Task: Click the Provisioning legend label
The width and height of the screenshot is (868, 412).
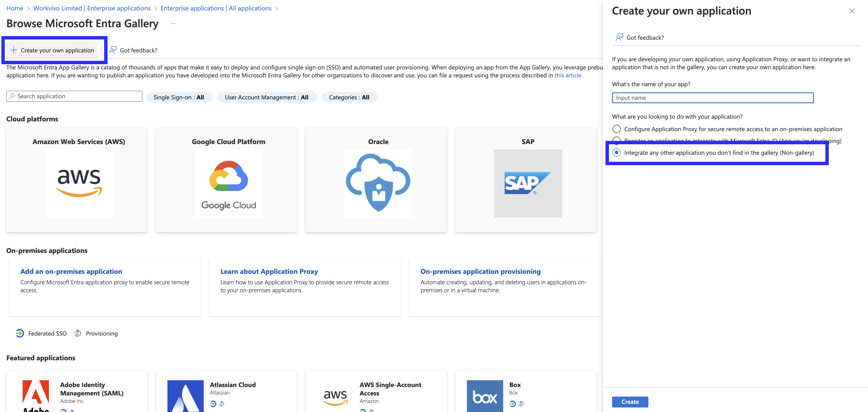Action: tap(102, 333)
